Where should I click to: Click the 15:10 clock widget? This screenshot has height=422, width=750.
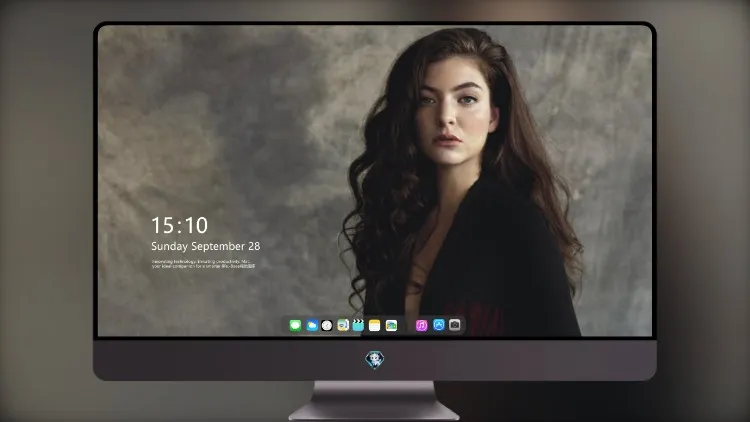tap(179, 225)
